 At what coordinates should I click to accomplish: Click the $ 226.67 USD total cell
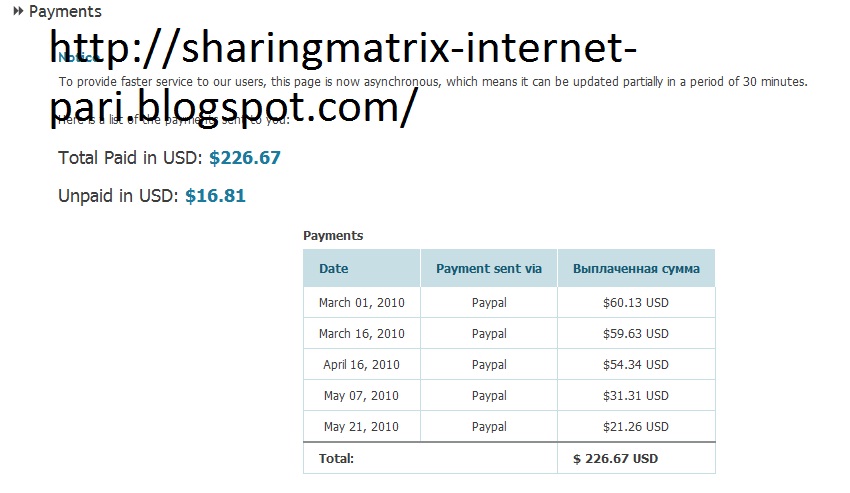[x=615, y=458]
